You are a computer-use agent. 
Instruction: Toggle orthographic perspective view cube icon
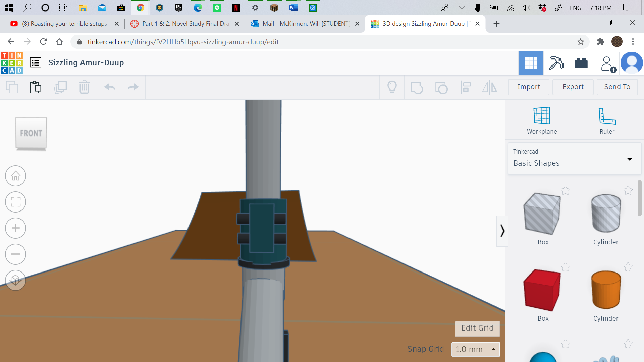pyautogui.click(x=15, y=280)
